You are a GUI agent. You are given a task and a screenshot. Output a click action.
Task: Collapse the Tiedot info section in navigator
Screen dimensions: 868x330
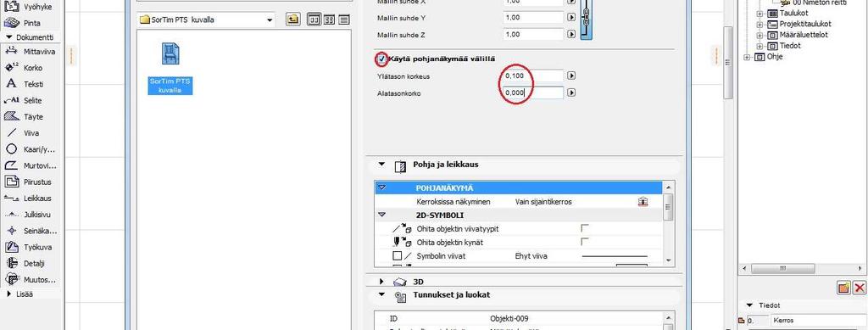(x=749, y=305)
